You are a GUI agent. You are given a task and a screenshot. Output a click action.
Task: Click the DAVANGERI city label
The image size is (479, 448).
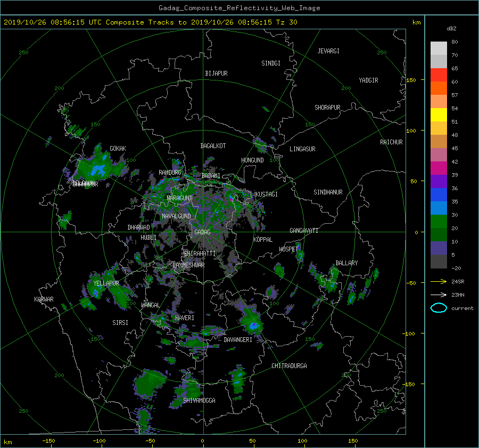pos(238,340)
